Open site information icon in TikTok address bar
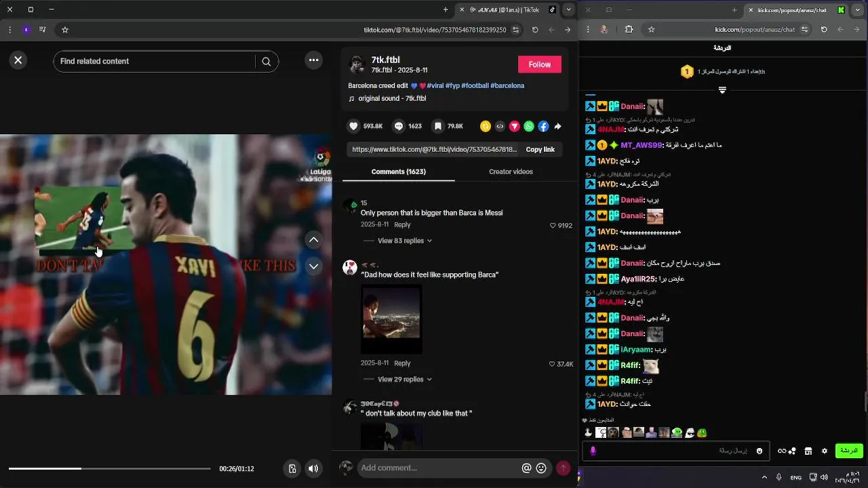Screen dimensions: 868x488 pyautogui.click(x=515, y=30)
